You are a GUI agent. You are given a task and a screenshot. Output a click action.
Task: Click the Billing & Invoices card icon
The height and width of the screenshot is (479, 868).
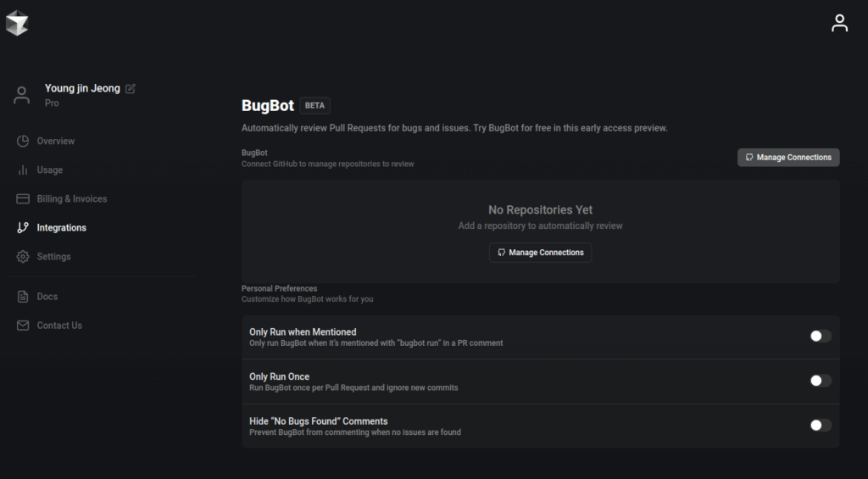coord(23,198)
